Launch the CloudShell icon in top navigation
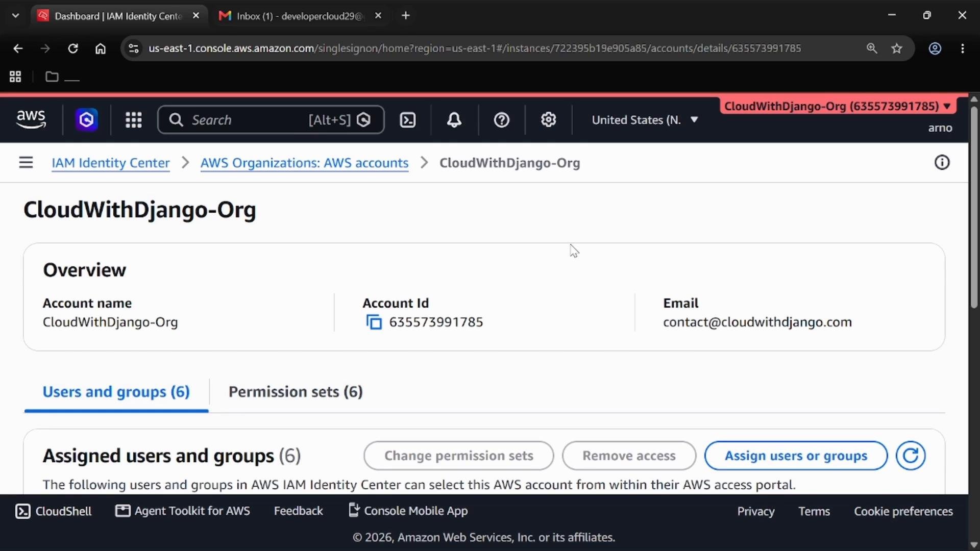Screen dimensions: 980x551 click(407, 120)
